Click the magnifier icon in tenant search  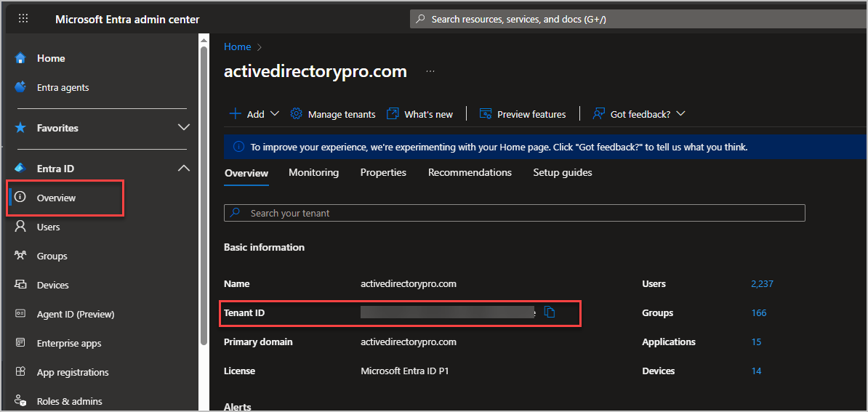click(235, 213)
